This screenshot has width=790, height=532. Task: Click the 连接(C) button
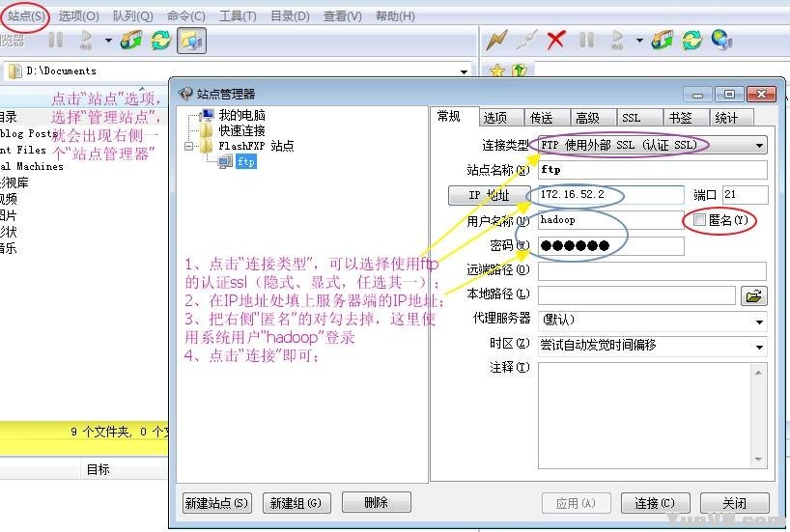(655, 503)
